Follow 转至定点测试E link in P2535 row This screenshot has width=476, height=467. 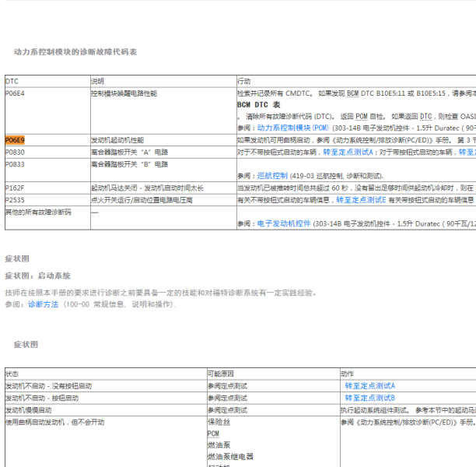pyautogui.click(x=361, y=199)
